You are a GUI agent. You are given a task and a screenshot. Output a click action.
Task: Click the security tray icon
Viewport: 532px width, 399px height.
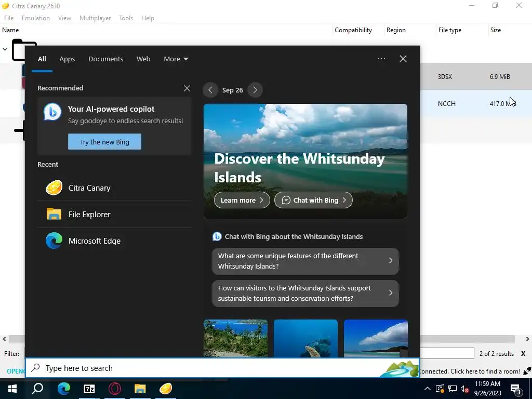(x=440, y=389)
